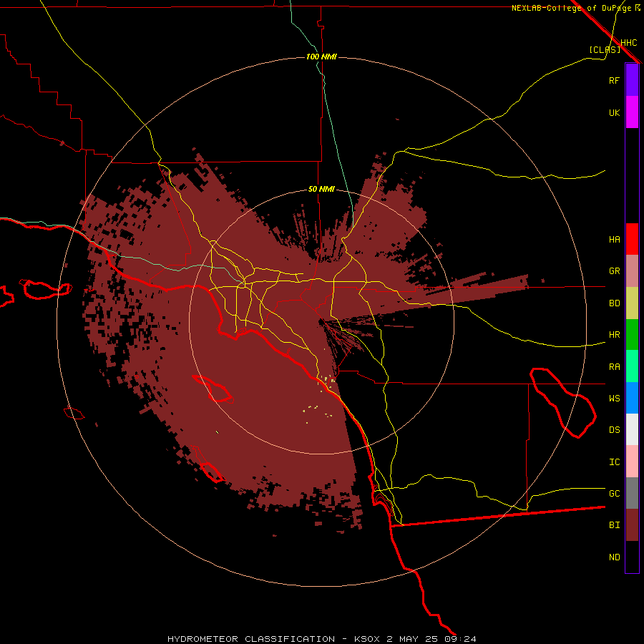Click the BI legend label text
This screenshot has height=644, width=644.
(614, 525)
